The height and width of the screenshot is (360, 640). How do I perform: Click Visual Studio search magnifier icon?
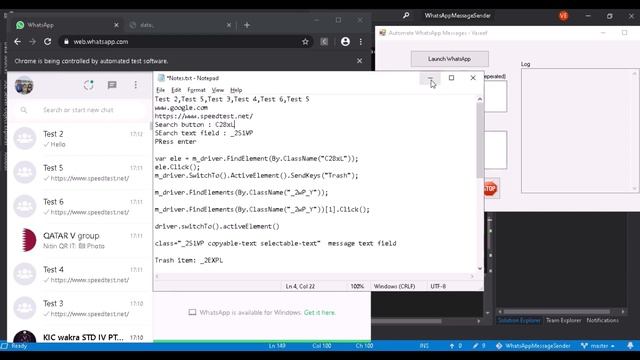[406, 16]
